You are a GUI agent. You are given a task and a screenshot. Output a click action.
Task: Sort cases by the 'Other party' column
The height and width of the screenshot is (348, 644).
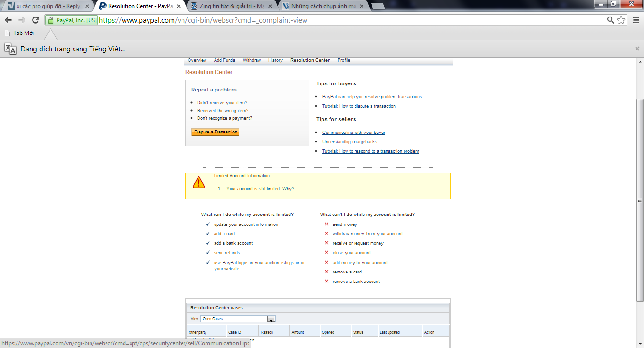[x=198, y=332]
